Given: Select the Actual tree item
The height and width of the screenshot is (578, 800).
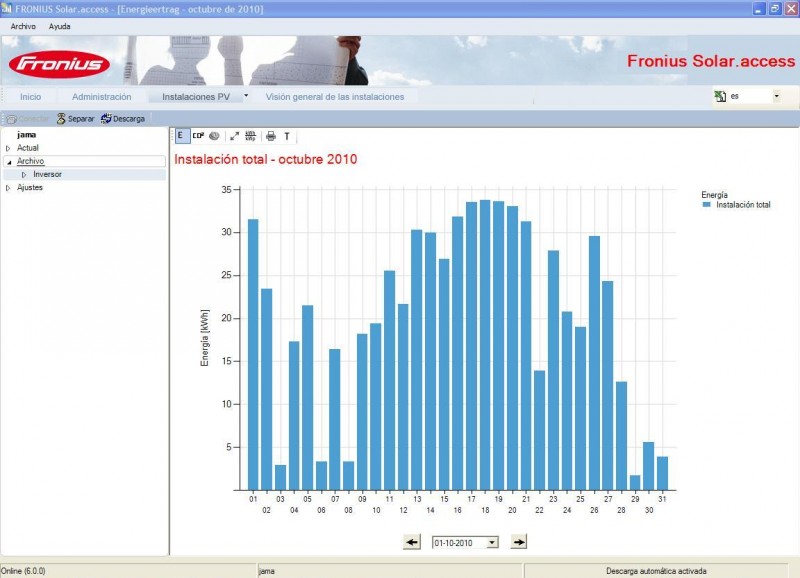Looking at the screenshot, I should pyautogui.click(x=28, y=148).
